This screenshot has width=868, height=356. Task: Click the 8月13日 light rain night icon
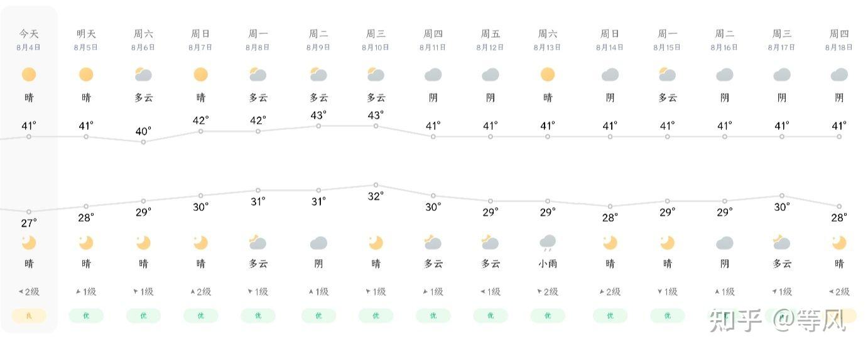(548, 243)
